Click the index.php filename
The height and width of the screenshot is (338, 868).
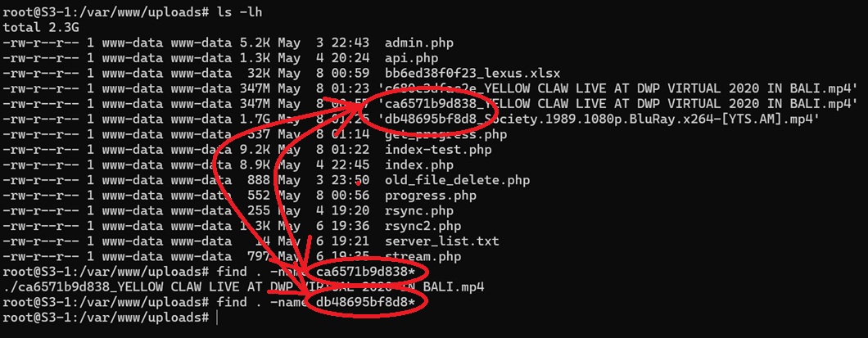click(x=419, y=164)
